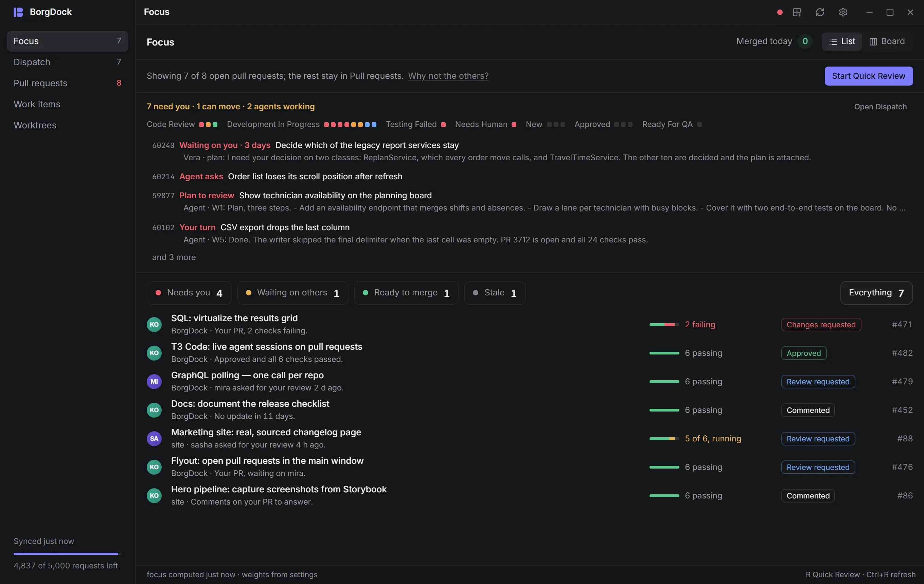Select Focus in the sidebar
Viewport: 924px width, 584px height.
(x=68, y=41)
